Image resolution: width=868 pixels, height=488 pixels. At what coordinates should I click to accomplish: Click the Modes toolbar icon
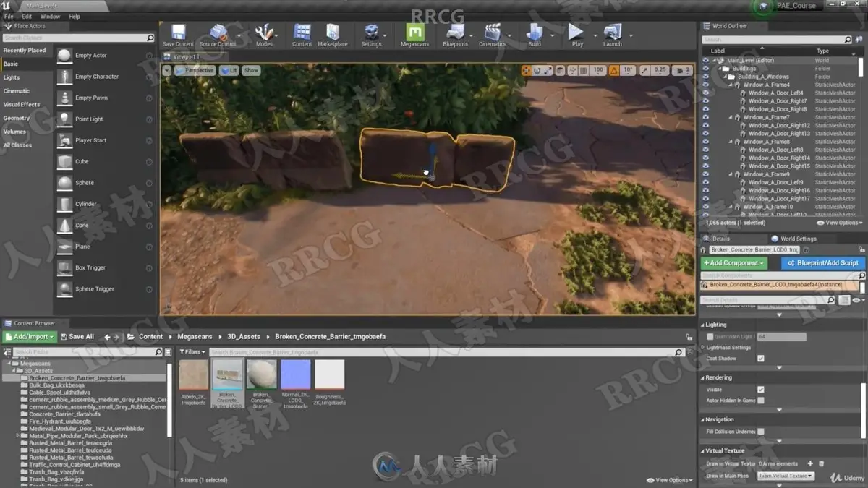point(264,34)
